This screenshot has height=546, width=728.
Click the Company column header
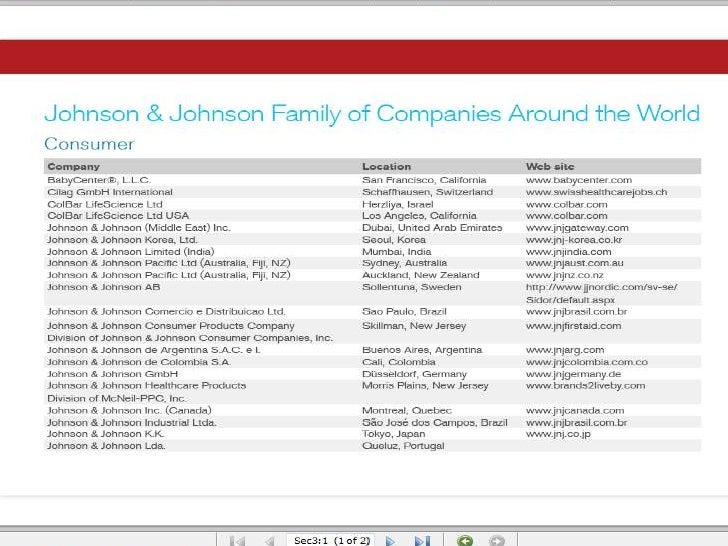point(73,166)
